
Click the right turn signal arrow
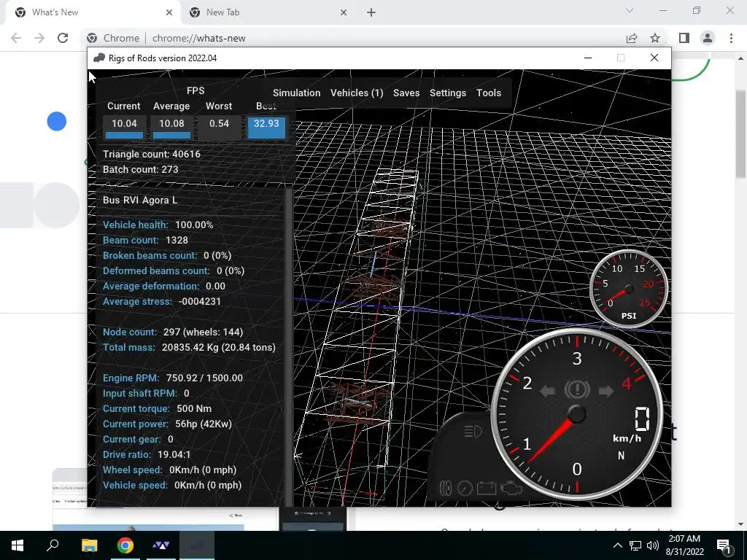click(606, 392)
